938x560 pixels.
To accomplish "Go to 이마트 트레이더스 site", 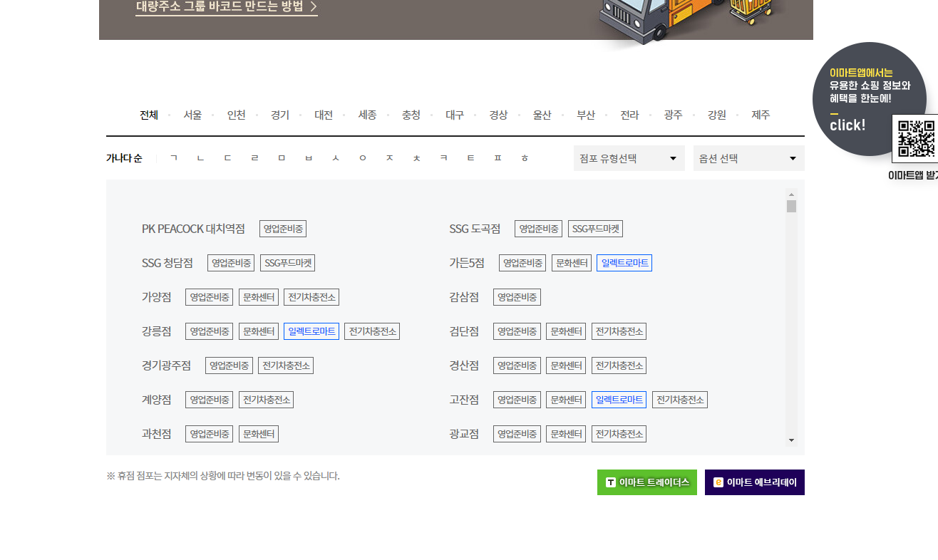I will tap(647, 482).
